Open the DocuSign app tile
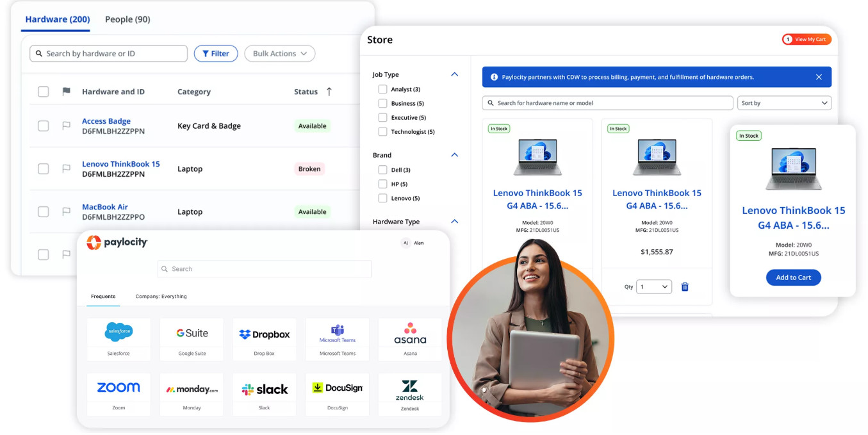Viewport: 868px width, 435px height. point(338,393)
